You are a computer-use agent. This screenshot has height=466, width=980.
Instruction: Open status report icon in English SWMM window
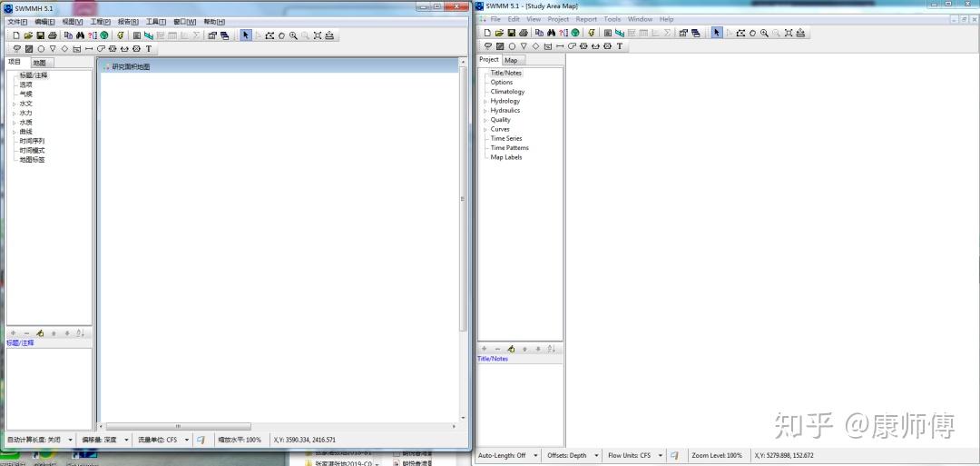607,33
